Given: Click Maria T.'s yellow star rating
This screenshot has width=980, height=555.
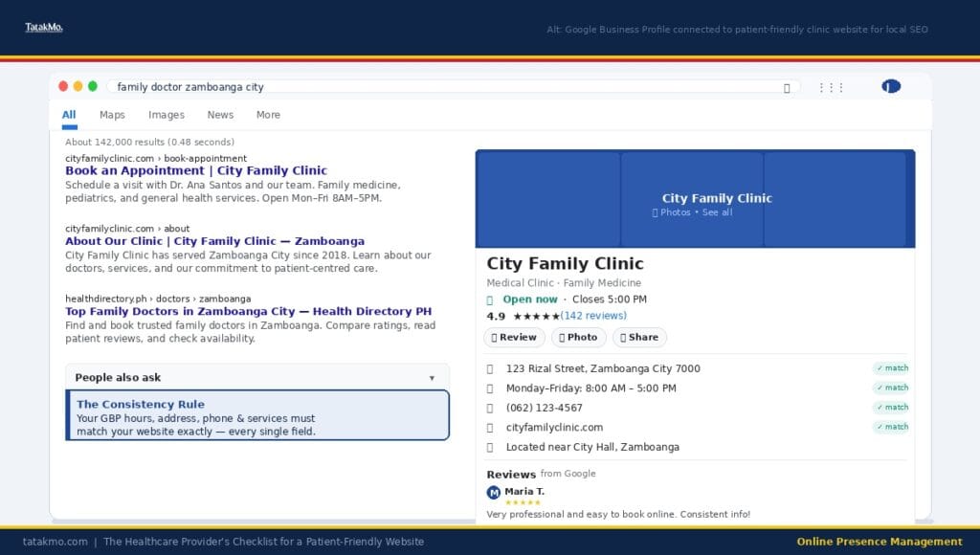Looking at the screenshot, I should point(523,502).
